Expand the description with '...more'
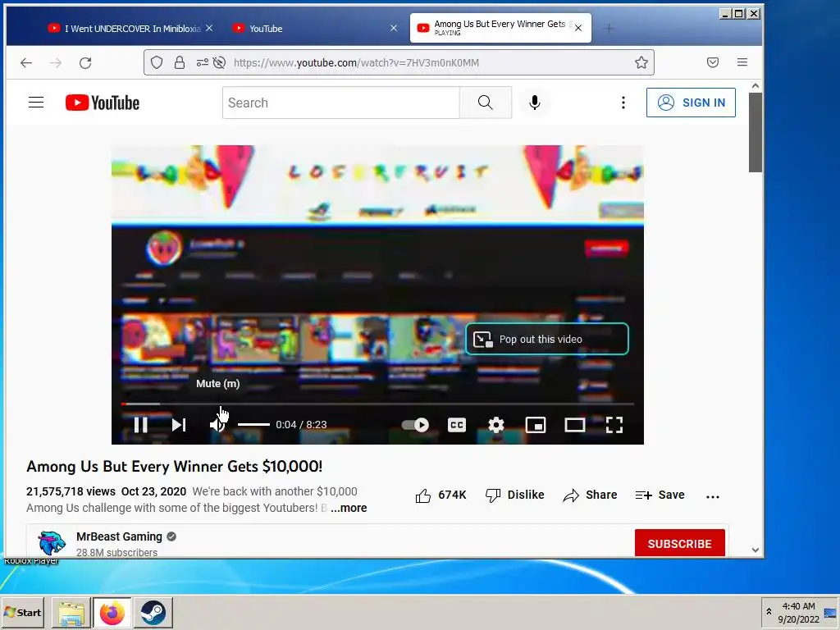 (349, 508)
